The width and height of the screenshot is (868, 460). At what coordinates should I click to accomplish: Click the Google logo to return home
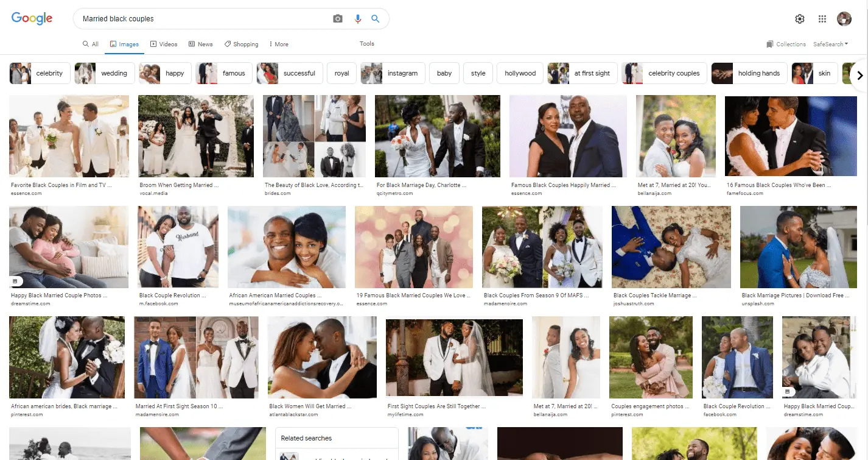click(x=31, y=18)
